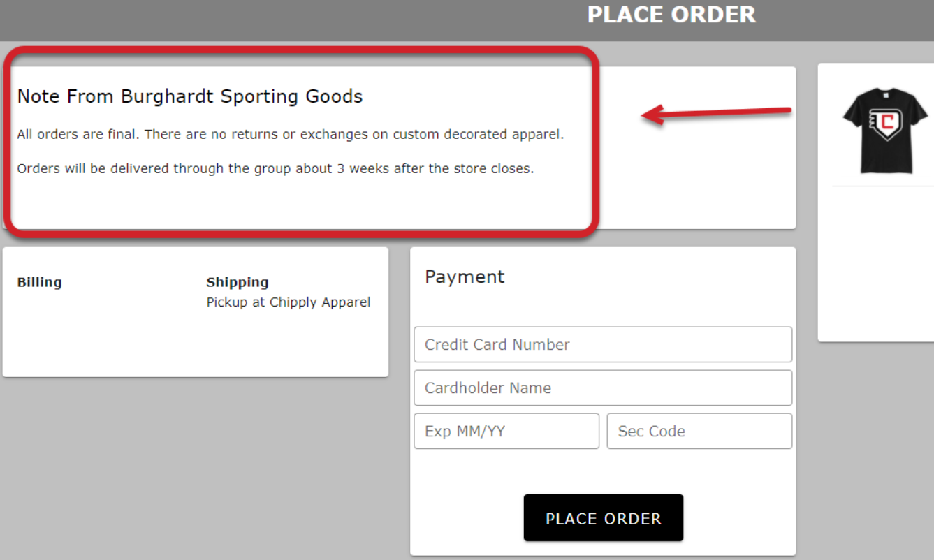934x560 pixels.
Task: Click blank area of the note card right of arrow
Action: point(699,182)
